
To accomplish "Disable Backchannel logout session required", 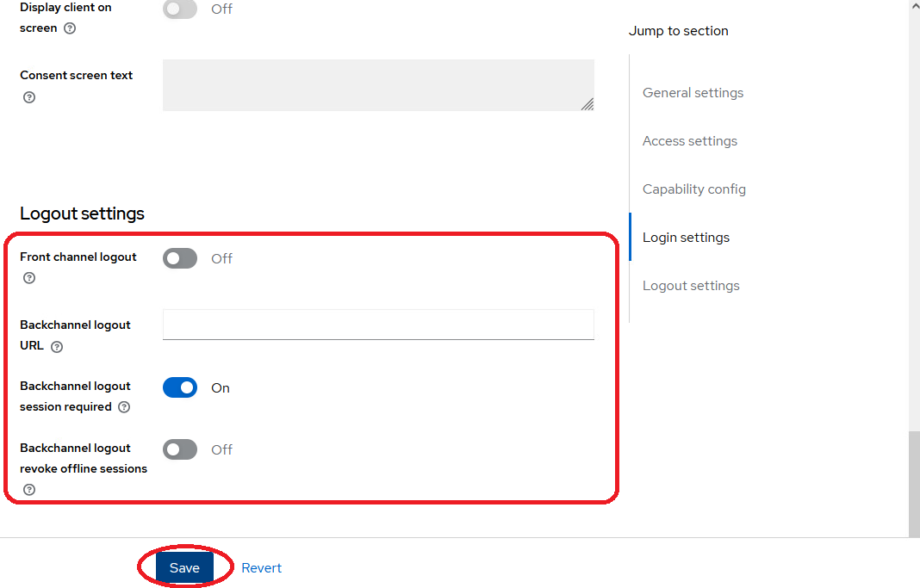I will pos(179,387).
